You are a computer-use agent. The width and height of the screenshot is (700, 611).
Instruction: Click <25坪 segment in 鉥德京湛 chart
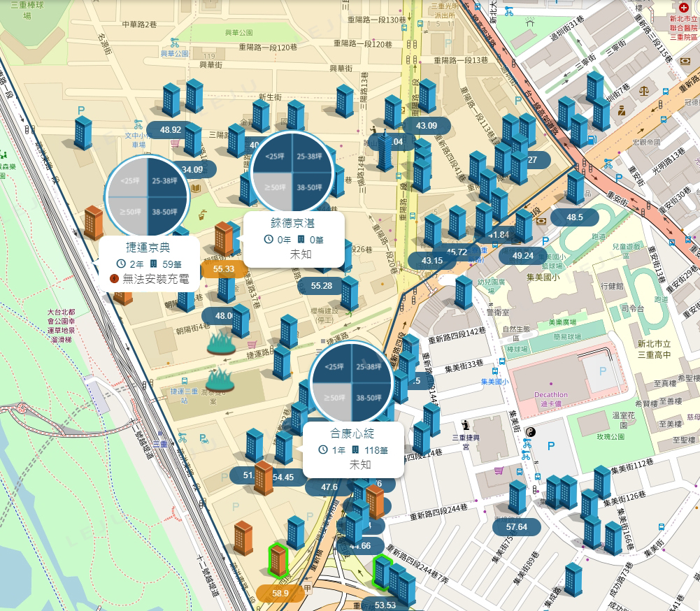[274, 154]
